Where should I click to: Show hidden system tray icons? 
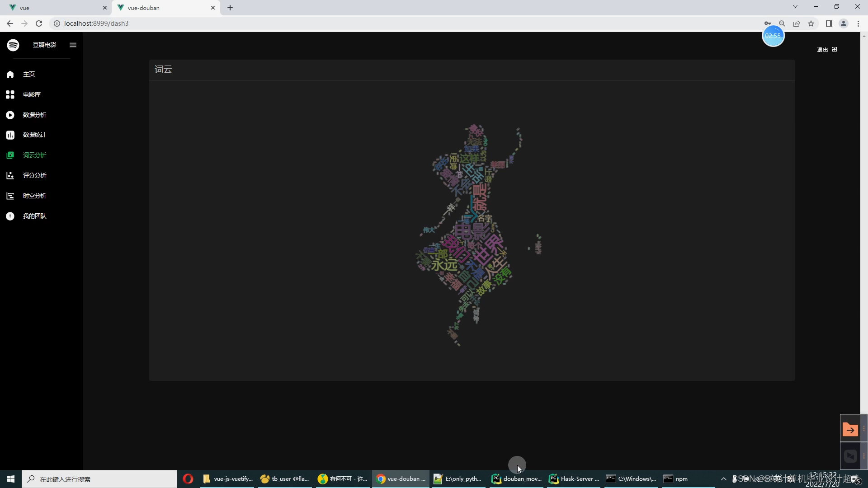coord(723,479)
